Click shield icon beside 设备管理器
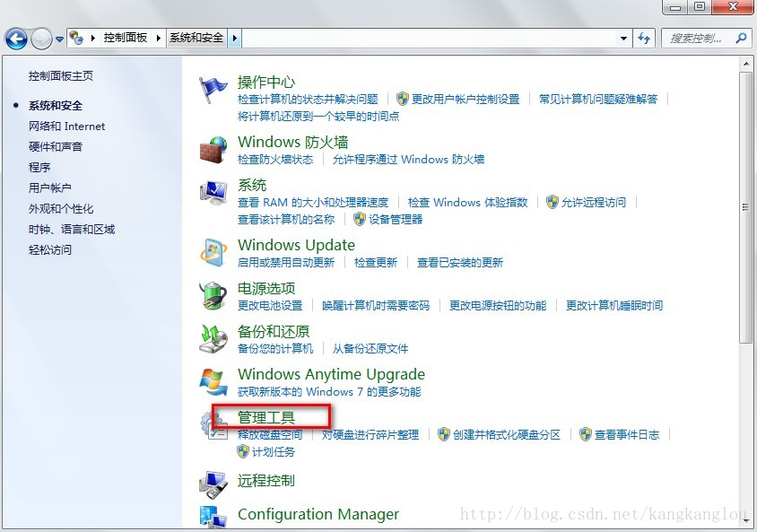Viewport: 757px width, 532px height. click(359, 219)
